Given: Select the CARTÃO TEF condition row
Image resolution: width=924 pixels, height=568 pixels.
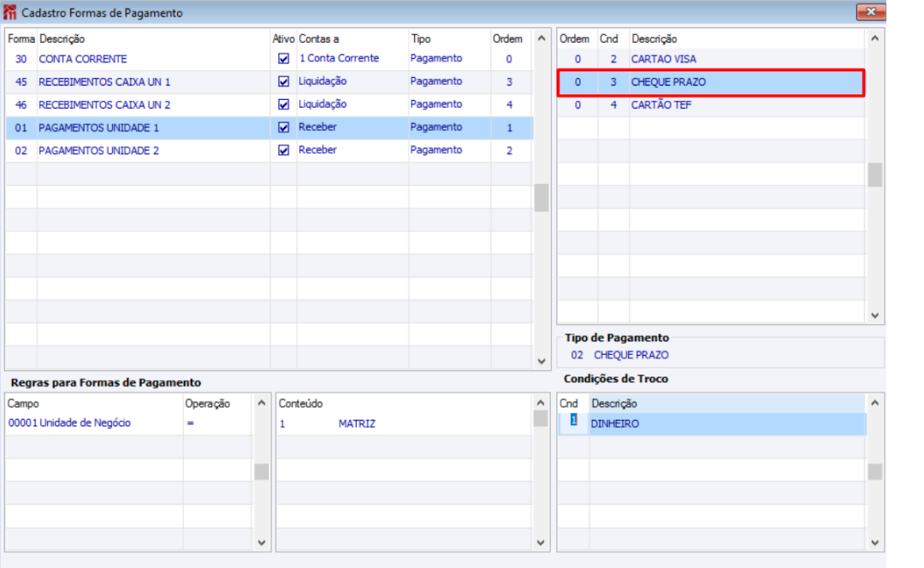Looking at the screenshot, I should [x=712, y=105].
